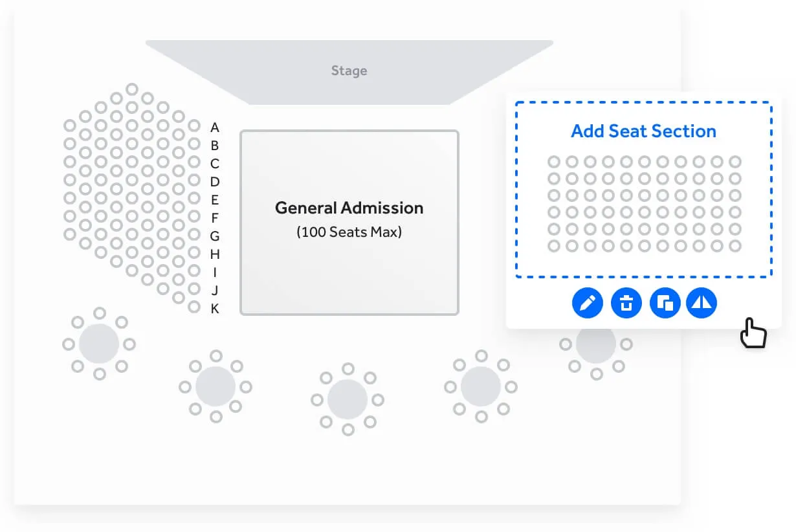Screen dimensions: 796x532
Task: Click the Stage element
Action: click(349, 70)
